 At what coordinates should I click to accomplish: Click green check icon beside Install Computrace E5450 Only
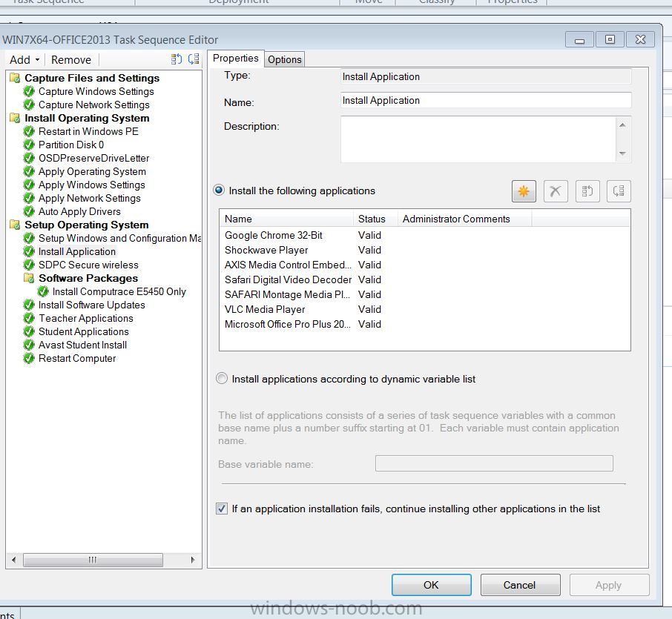tap(42, 292)
